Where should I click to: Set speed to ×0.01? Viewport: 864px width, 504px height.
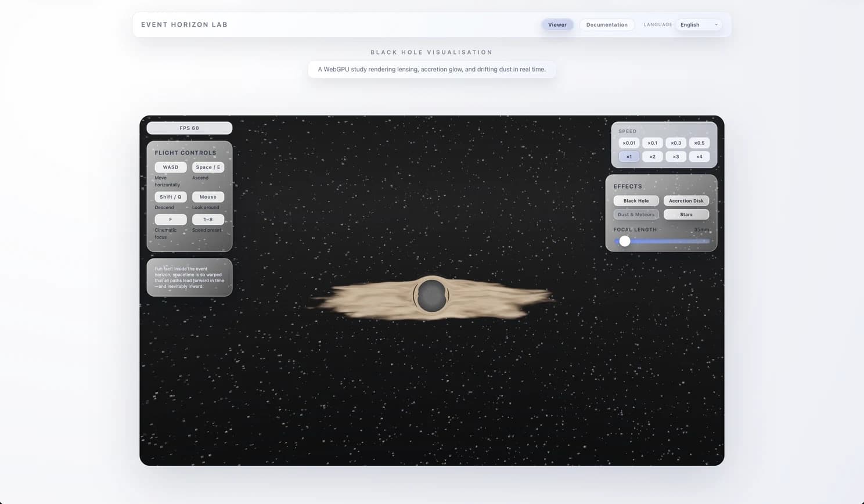(x=629, y=143)
